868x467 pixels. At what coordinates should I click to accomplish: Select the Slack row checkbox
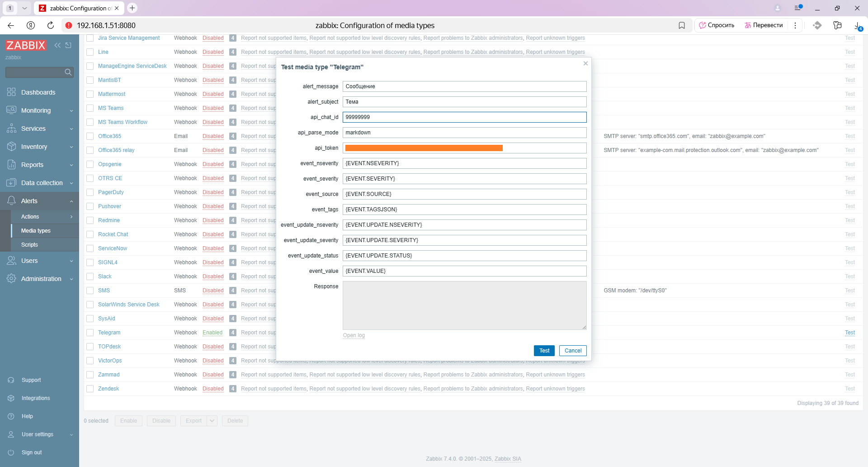pyautogui.click(x=90, y=276)
